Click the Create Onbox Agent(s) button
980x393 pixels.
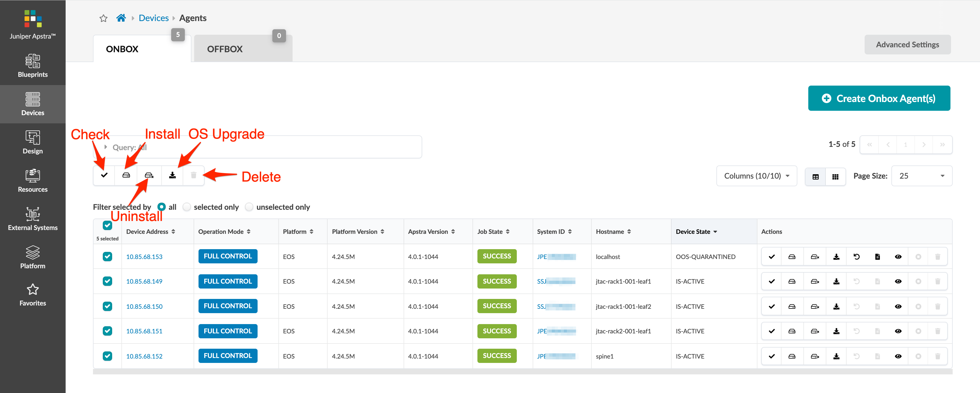pos(879,98)
